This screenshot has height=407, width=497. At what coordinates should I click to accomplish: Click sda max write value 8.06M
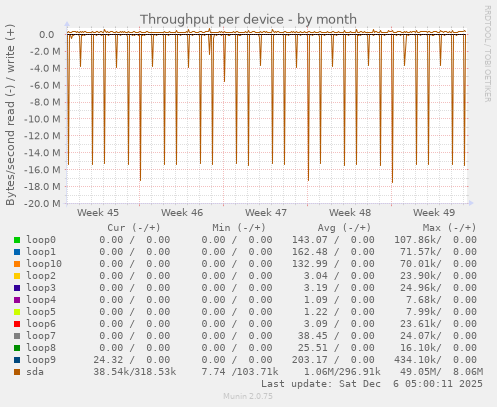pos(468,372)
